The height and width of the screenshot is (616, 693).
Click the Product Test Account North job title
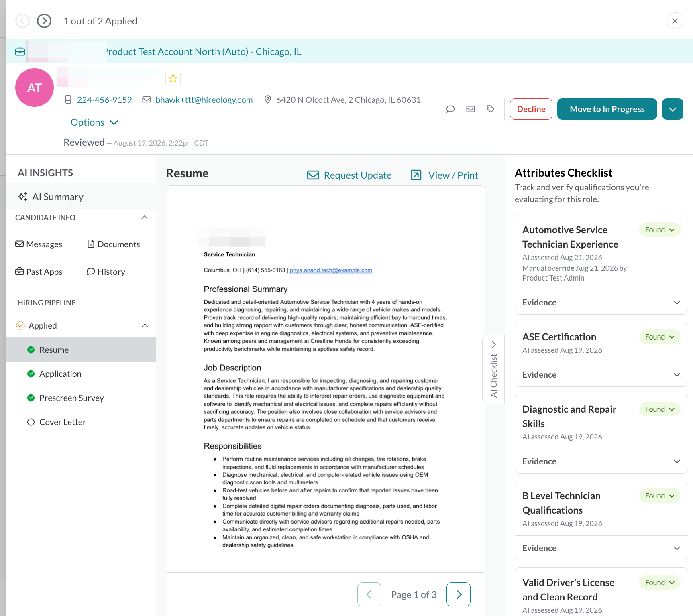pyautogui.click(x=203, y=51)
